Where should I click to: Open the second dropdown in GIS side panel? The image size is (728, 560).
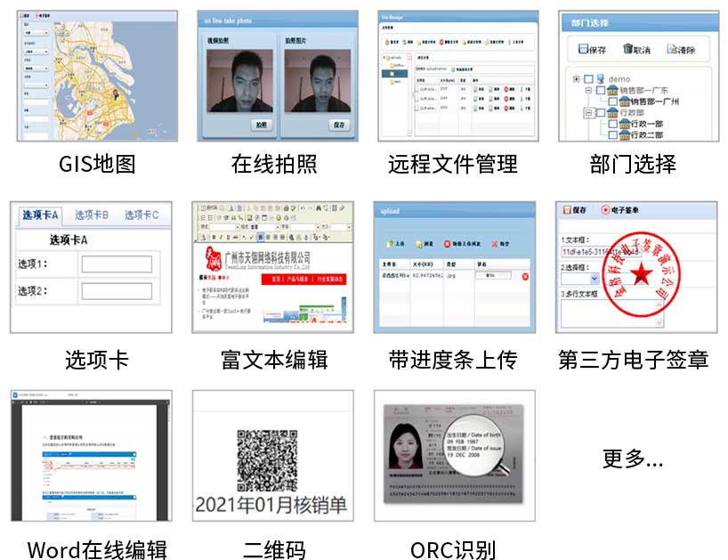[x=36, y=51]
